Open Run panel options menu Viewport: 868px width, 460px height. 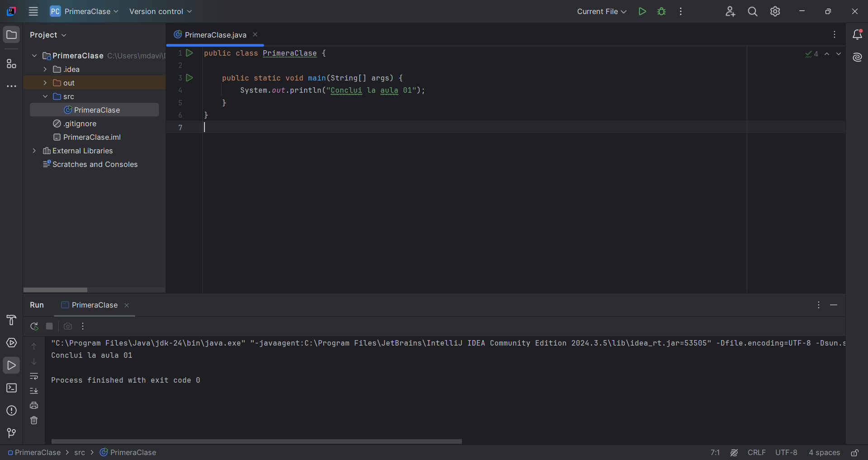tap(819, 305)
